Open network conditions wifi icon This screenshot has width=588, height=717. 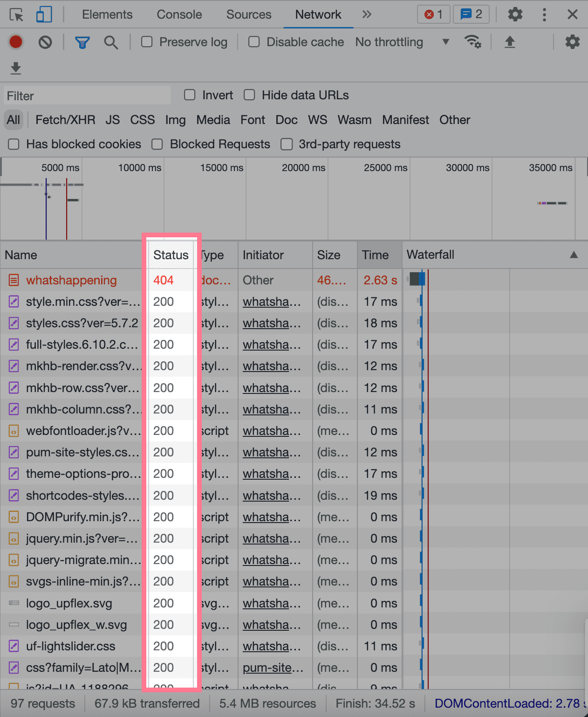tap(472, 42)
